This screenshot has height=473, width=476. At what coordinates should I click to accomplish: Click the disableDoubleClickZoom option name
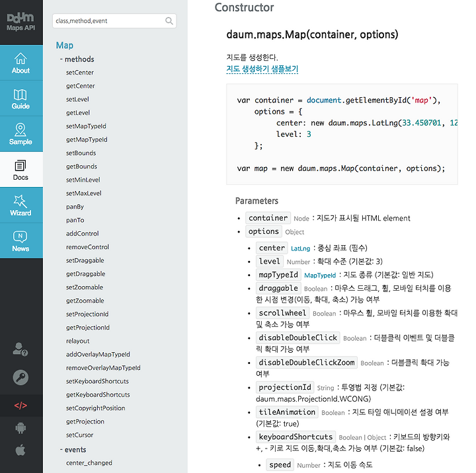[x=307, y=362]
